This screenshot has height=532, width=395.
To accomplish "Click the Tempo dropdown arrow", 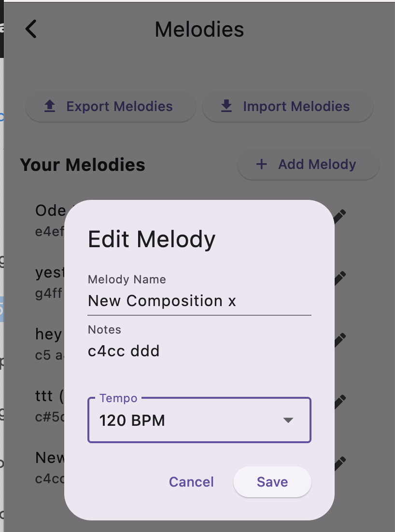I will pyautogui.click(x=289, y=420).
